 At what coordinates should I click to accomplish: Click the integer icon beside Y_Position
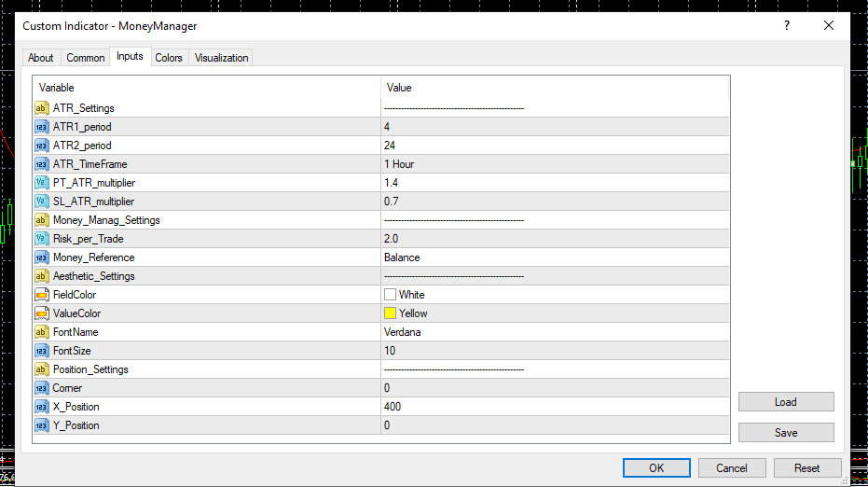[x=42, y=424]
